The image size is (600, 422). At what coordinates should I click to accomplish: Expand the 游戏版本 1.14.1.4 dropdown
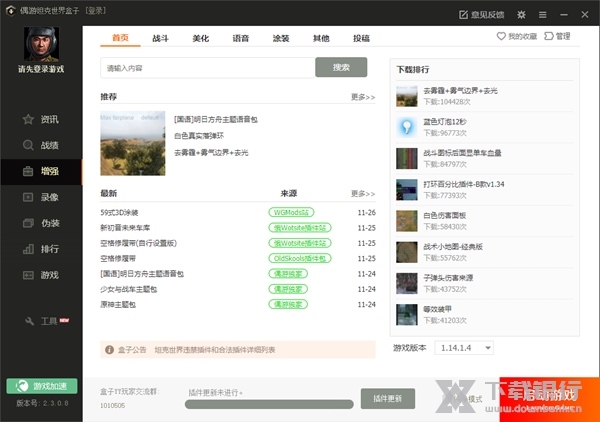pyautogui.click(x=464, y=348)
